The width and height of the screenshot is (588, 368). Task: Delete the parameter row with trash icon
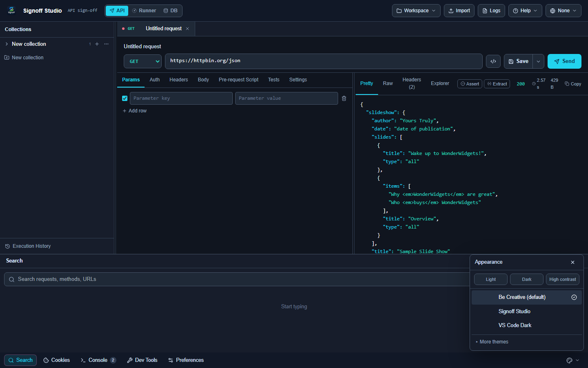[344, 98]
